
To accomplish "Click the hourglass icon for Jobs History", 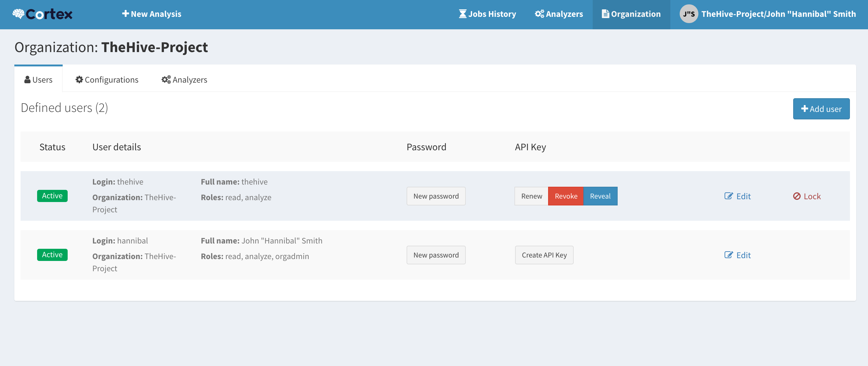I will coord(463,14).
